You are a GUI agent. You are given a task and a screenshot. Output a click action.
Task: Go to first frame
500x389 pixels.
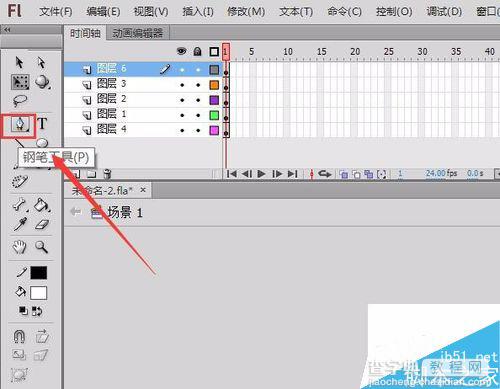[x=232, y=174]
